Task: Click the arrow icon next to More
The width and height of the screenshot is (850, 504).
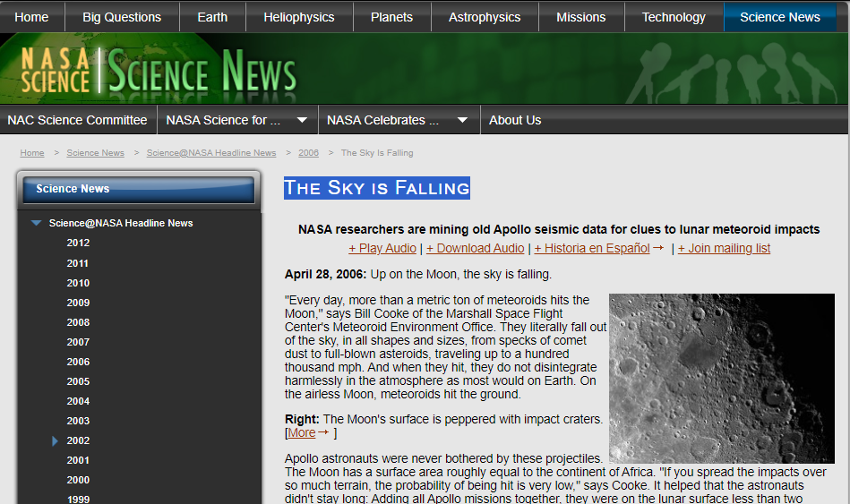Action: [323, 431]
